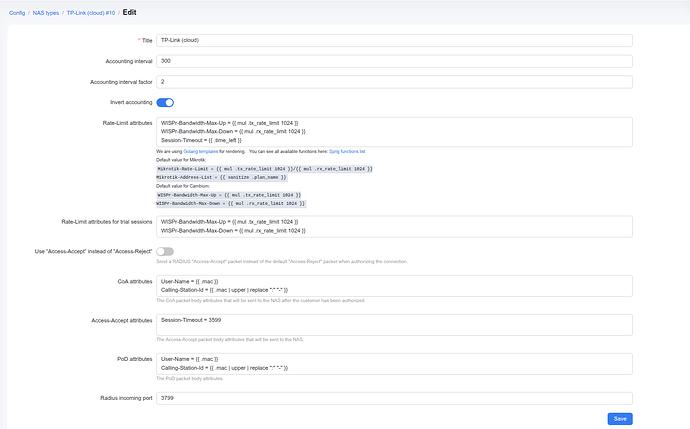Click the CoA attributes textarea
Screen dimensions: 690x429
(394, 286)
